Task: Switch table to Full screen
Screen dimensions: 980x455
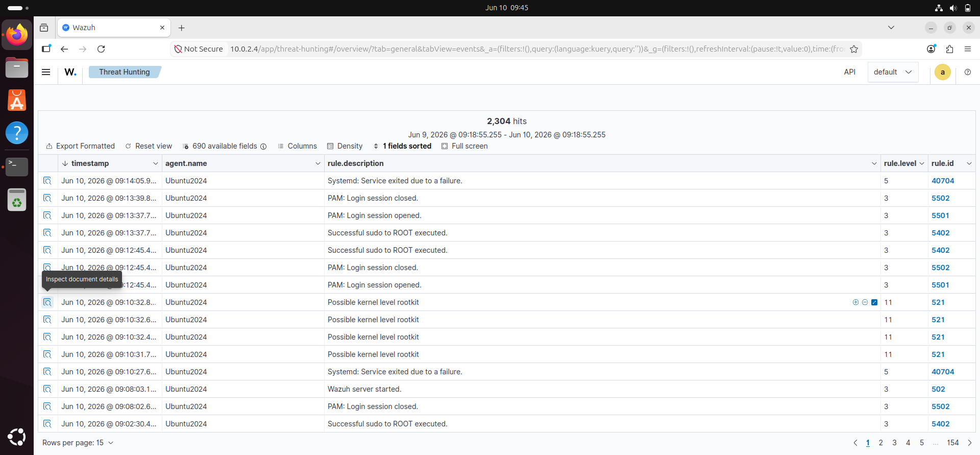Action: click(x=464, y=146)
